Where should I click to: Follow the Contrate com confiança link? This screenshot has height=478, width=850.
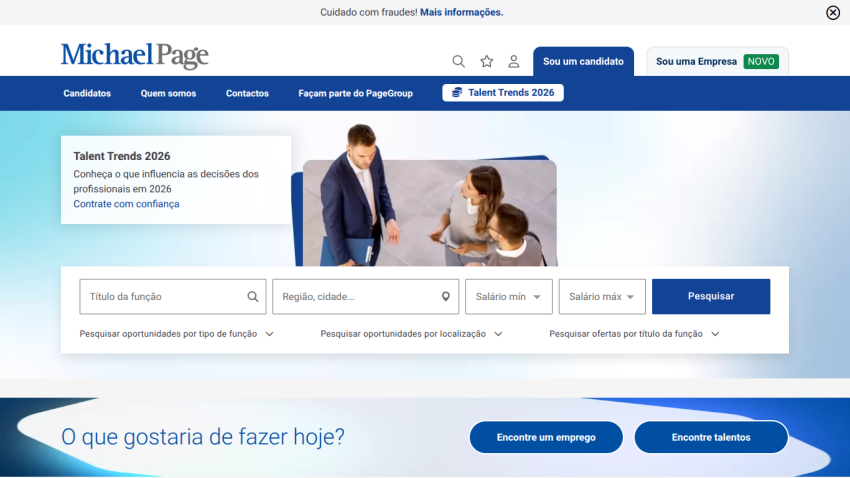pos(126,204)
